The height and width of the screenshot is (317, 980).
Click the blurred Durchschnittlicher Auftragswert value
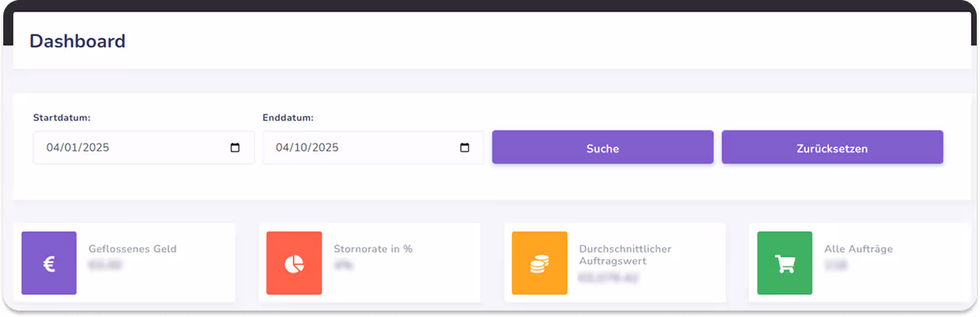(608, 279)
